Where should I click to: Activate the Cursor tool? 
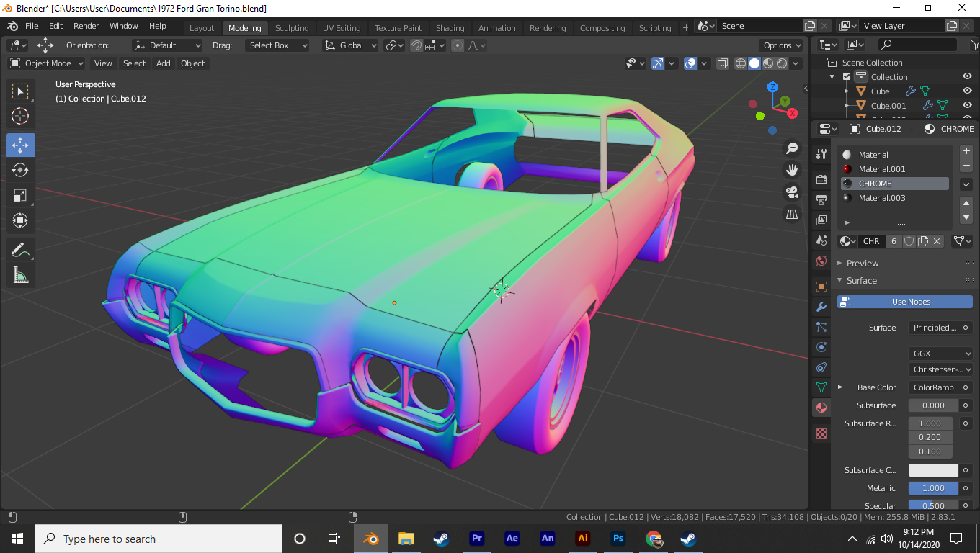click(20, 116)
